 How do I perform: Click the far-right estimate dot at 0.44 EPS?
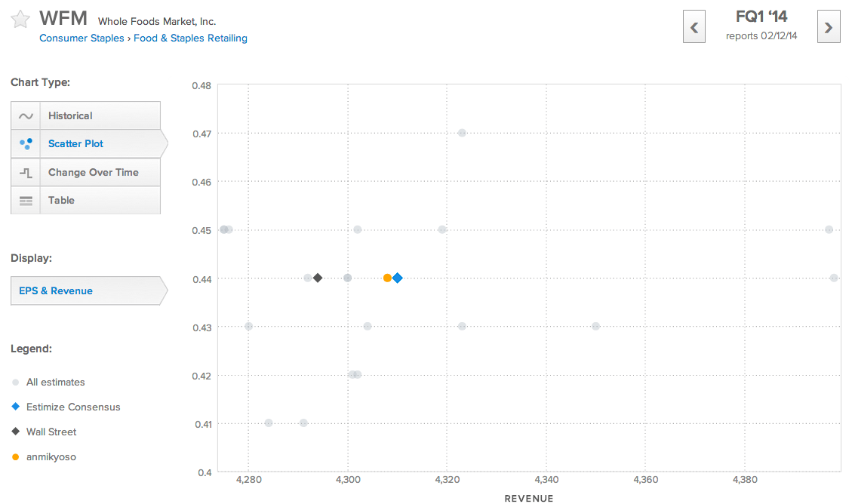pos(834,278)
